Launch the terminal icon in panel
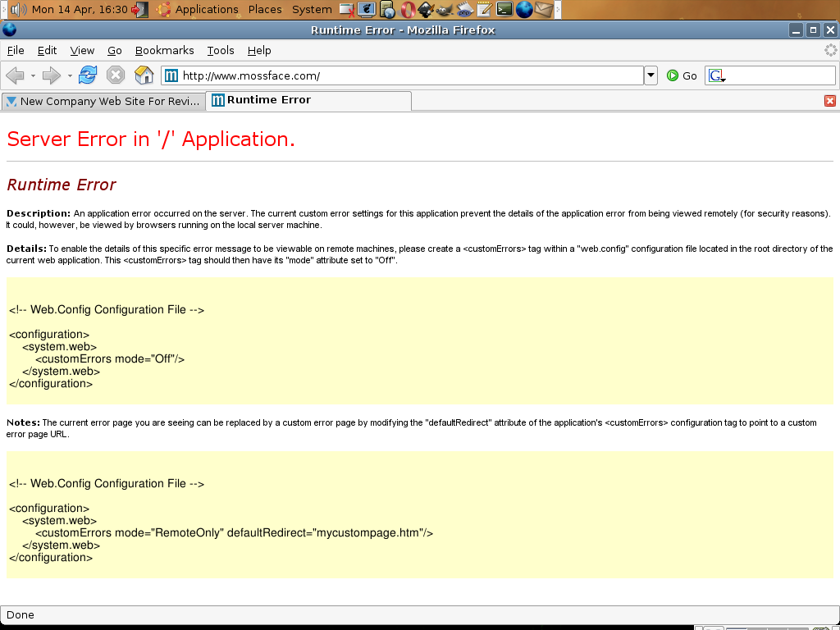 click(504, 9)
